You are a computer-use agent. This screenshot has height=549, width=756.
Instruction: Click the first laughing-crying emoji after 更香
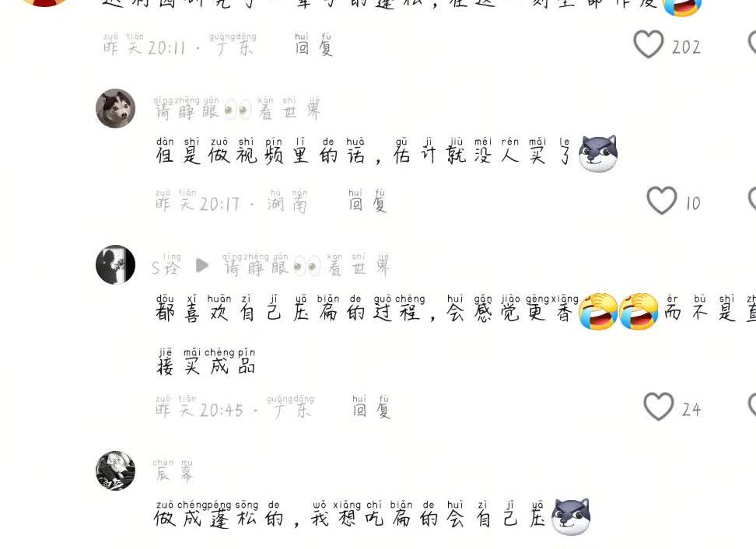click(x=598, y=311)
